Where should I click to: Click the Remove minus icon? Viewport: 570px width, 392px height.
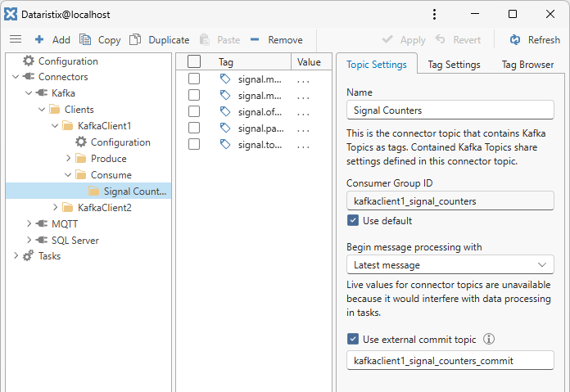point(255,39)
